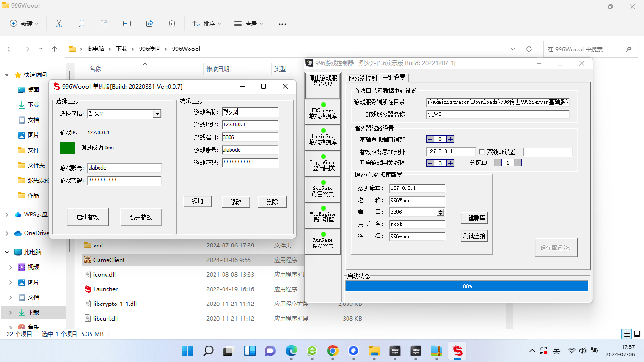Select the 一键设置 tab
The image size is (644, 362).
tap(394, 78)
